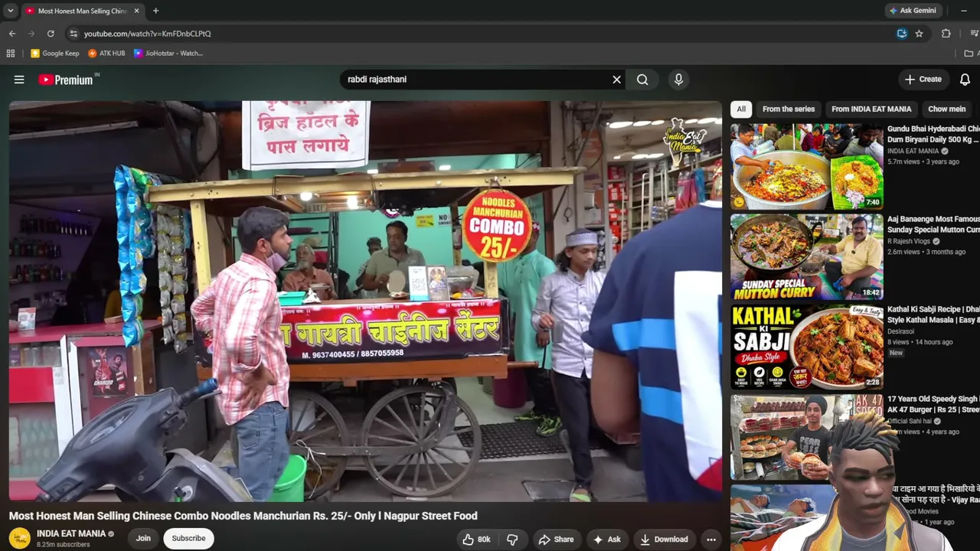Play the Sunday Special Mutton Curry thumbnail
Viewport: 980px width, 551px height.
click(x=807, y=257)
